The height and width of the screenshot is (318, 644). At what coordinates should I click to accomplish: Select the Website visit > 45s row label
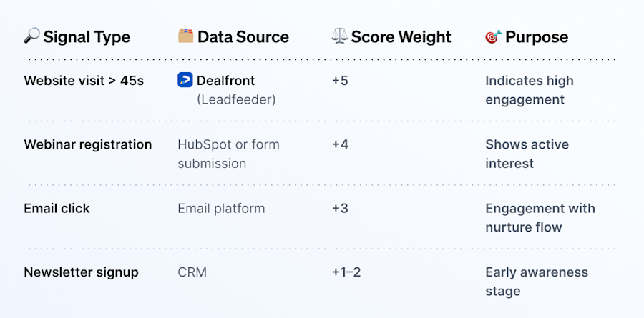(84, 81)
